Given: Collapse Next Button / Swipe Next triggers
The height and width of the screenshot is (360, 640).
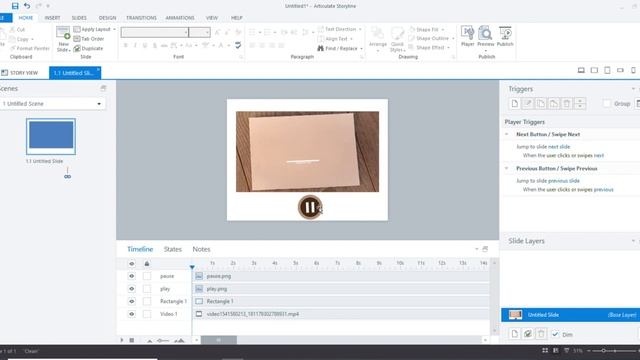Looking at the screenshot, I should click(507, 134).
